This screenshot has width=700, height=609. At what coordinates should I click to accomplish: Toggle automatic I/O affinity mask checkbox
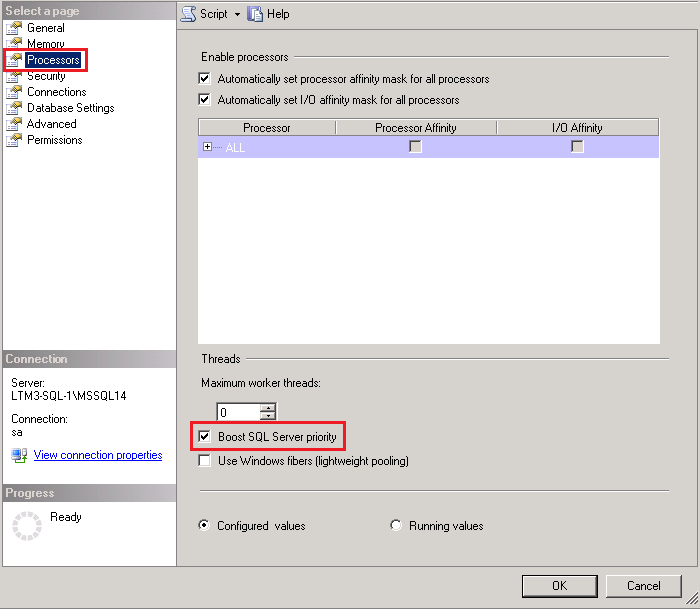click(204, 99)
